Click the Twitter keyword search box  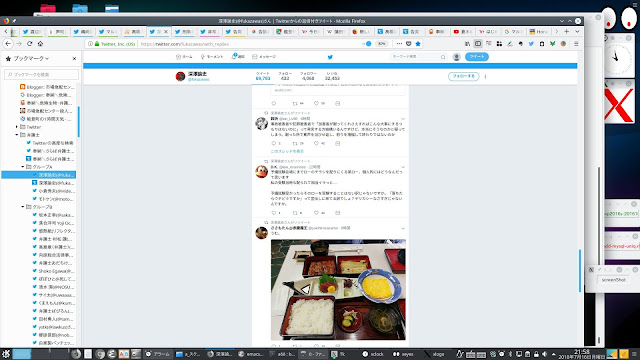click(x=418, y=57)
